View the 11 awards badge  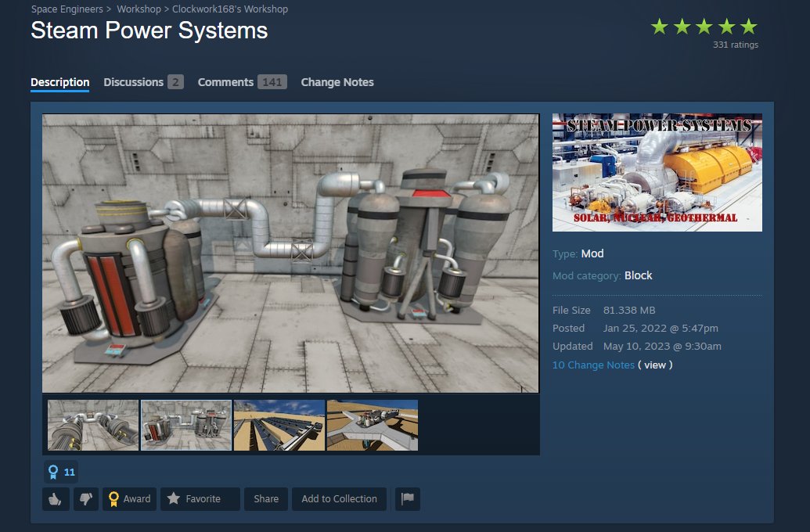click(61, 472)
